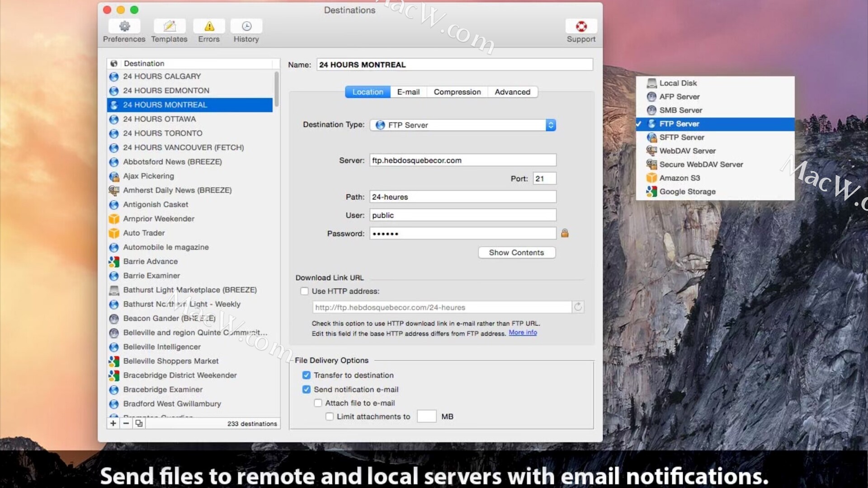868x488 pixels.
Task: Switch to the Compression tab
Action: point(457,92)
